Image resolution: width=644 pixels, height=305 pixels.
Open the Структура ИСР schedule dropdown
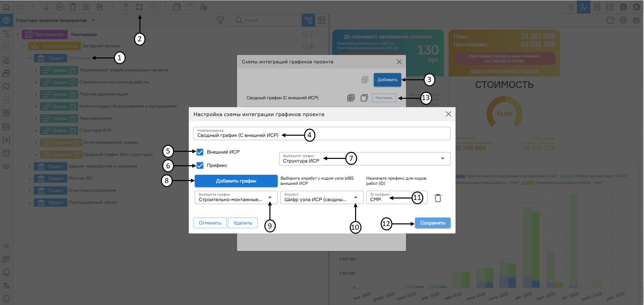tap(364, 159)
